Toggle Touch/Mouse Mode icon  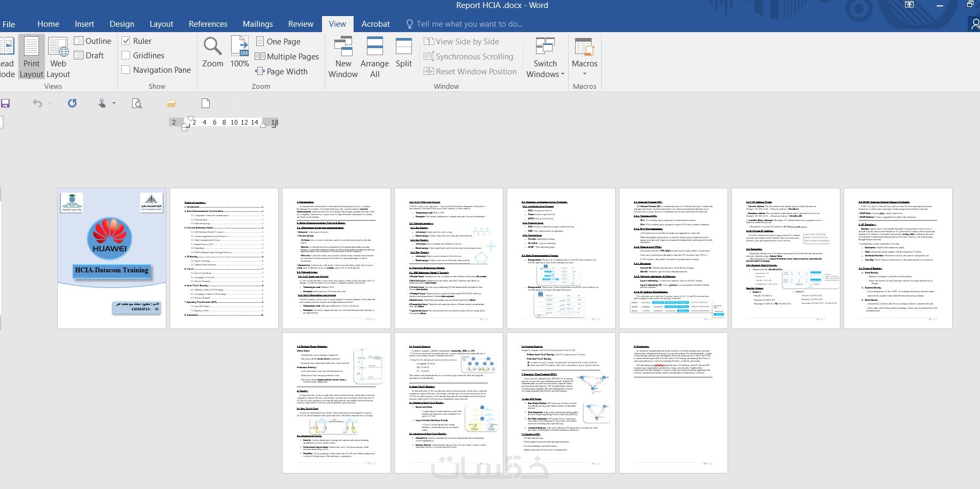point(102,103)
